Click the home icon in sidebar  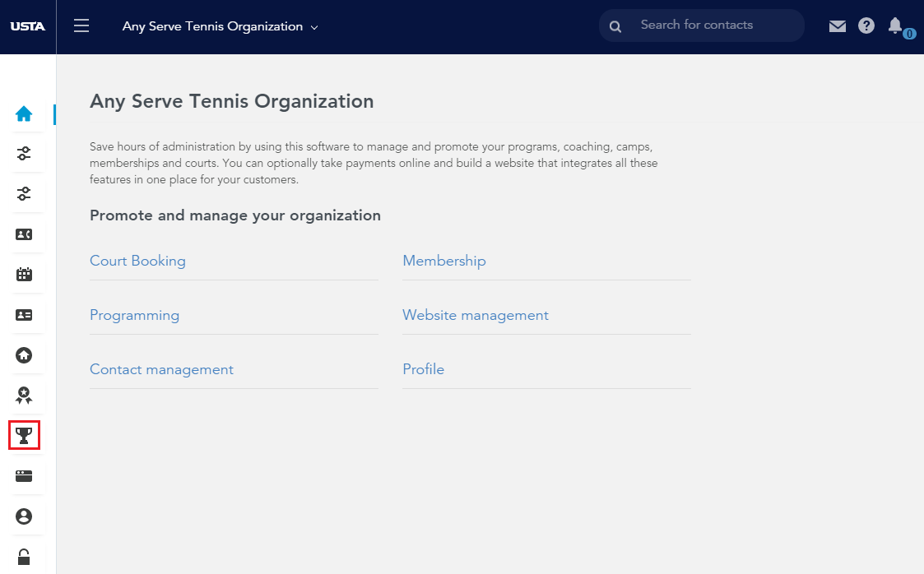(x=24, y=113)
